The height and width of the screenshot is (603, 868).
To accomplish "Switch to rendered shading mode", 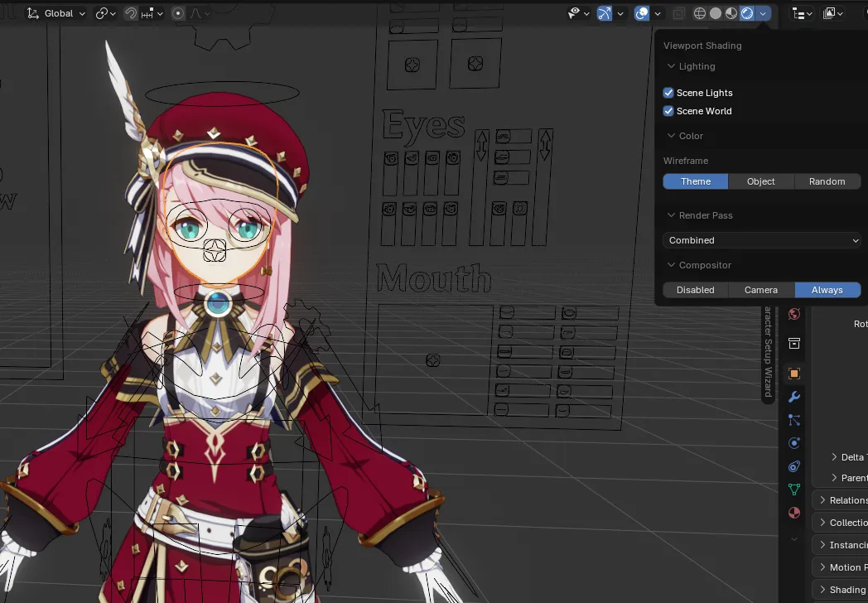I will coord(747,13).
